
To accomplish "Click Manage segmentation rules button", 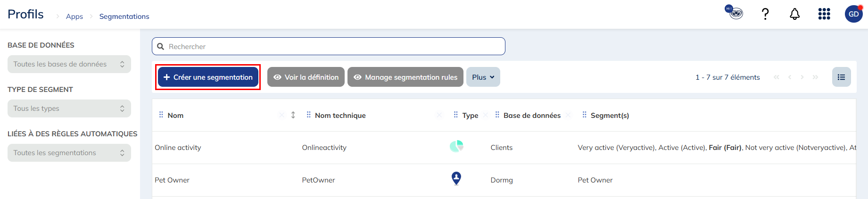I will coord(405,77).
